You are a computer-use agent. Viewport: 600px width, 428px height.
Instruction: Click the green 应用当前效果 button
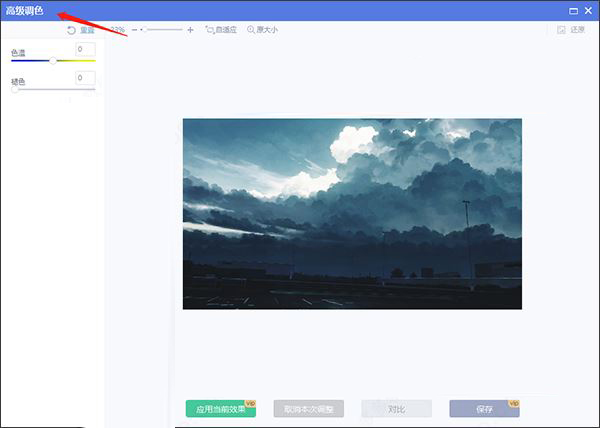click(221, 409)
